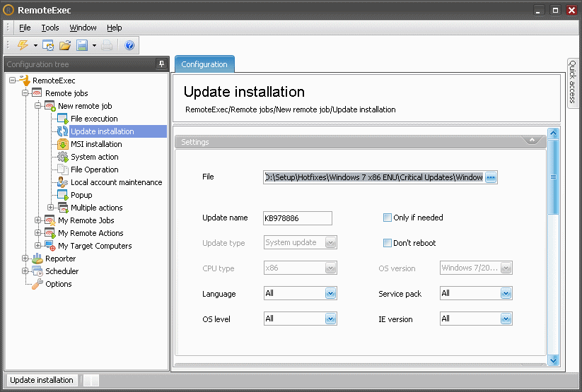Open the Quick access side tab
The height and width of the screenshot is (392, 582).
[572, 83]
